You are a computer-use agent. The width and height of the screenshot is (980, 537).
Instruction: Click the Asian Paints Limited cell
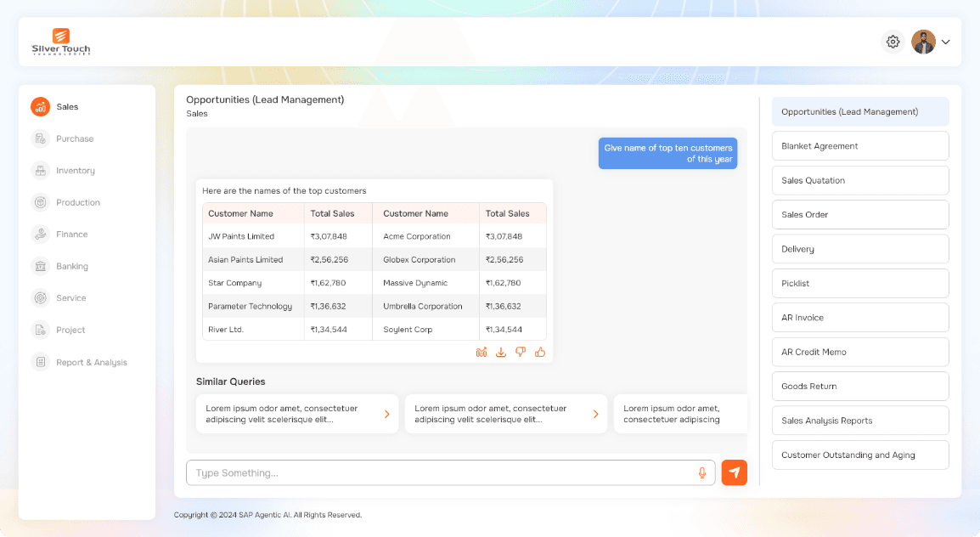(x=253, y=259)
